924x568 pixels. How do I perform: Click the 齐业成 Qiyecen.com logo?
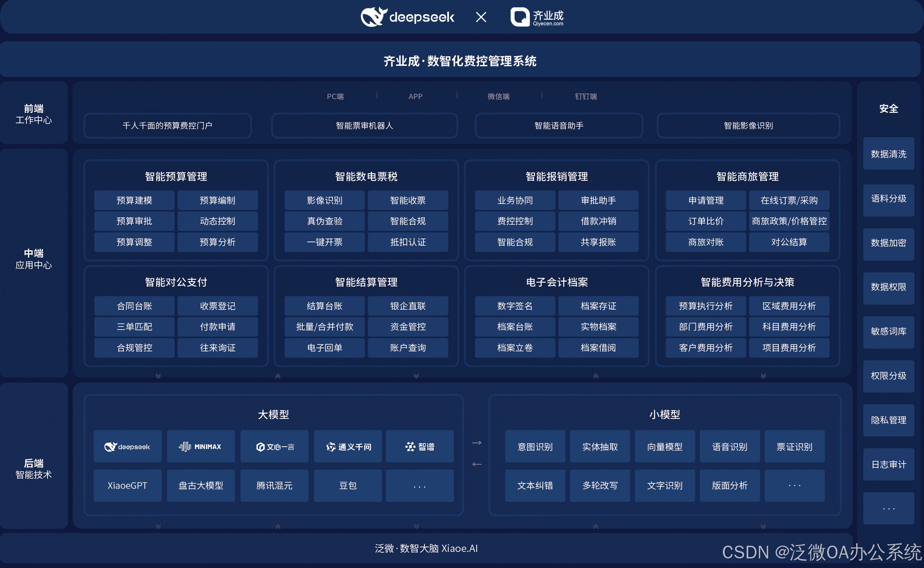(537, 17)
